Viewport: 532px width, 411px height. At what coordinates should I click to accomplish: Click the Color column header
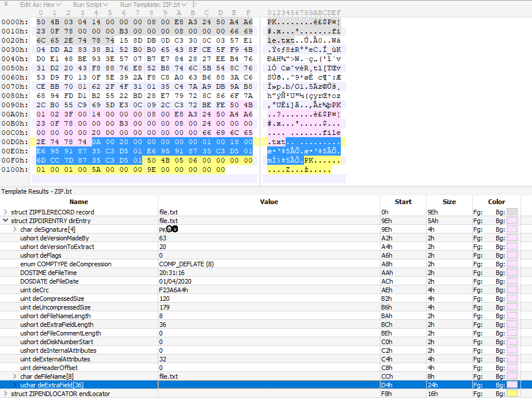[x=496, y=201]
